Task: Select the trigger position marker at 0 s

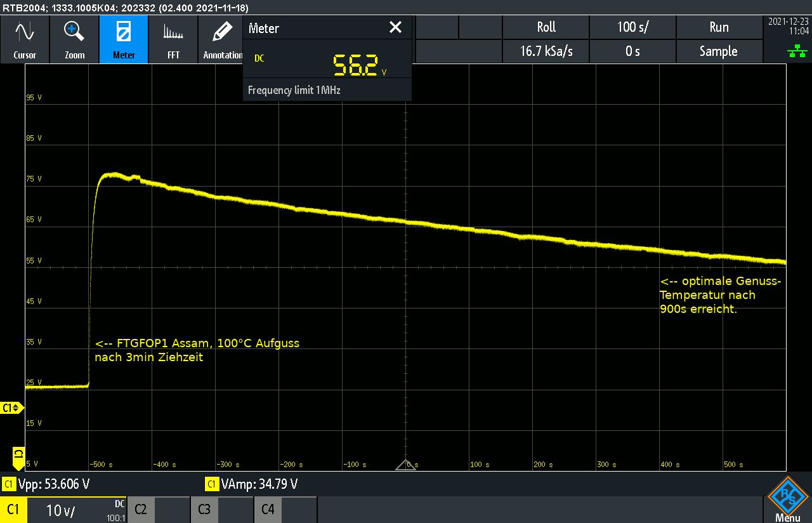Action: [x=405, y=465]
